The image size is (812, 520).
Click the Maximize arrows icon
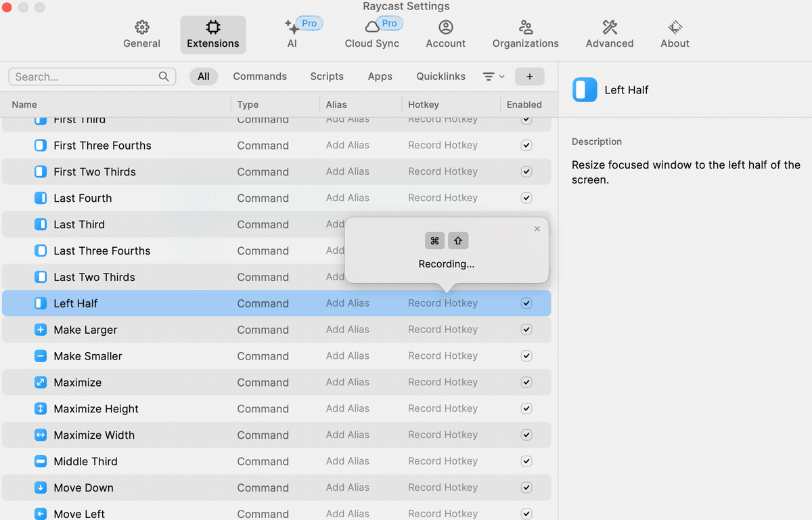(41, 383)
